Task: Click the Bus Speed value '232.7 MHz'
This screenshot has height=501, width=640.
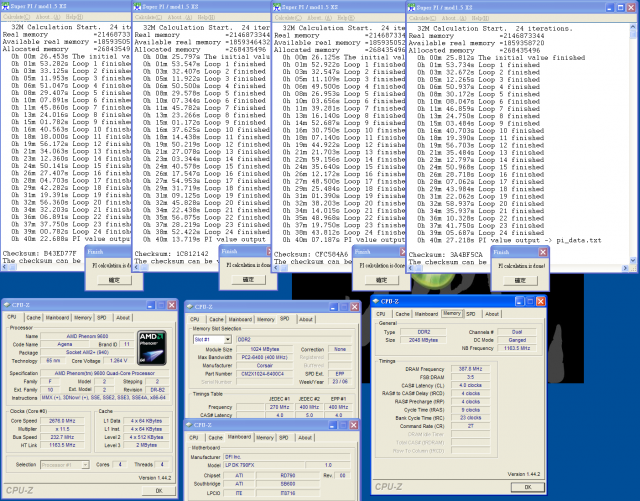Action: coord(62,437)
